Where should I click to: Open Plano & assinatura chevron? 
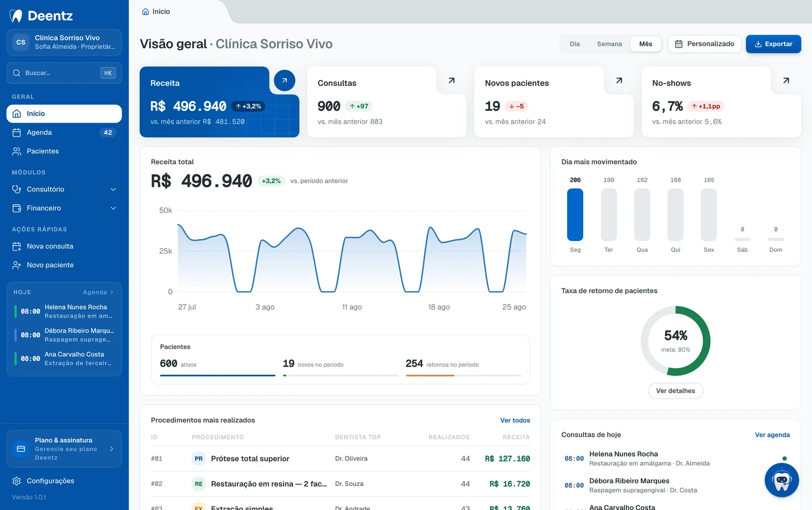coord(112,449)
